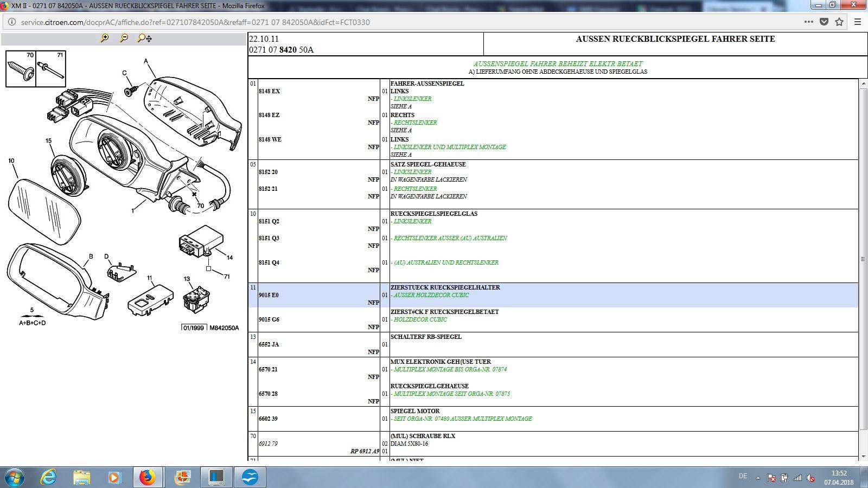This screenshot has height=488, width=868.
Task: Select part number 9015 G6
Action: click(x=269, y=319)
